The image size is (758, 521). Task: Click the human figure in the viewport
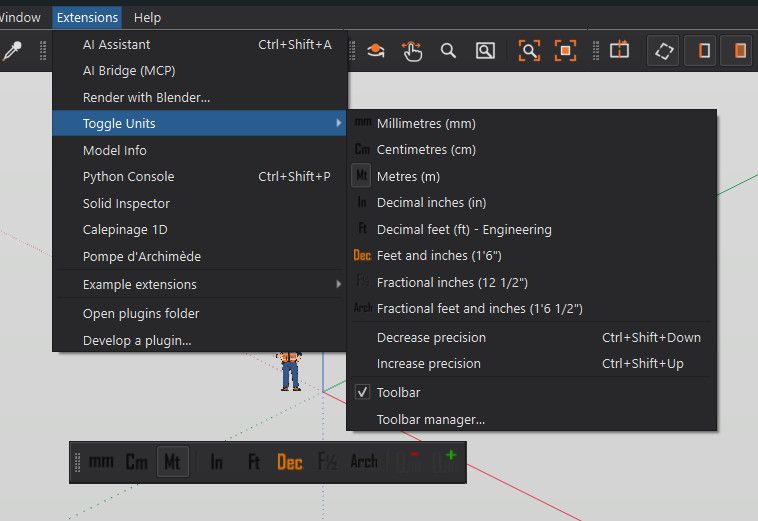point(290,371)
